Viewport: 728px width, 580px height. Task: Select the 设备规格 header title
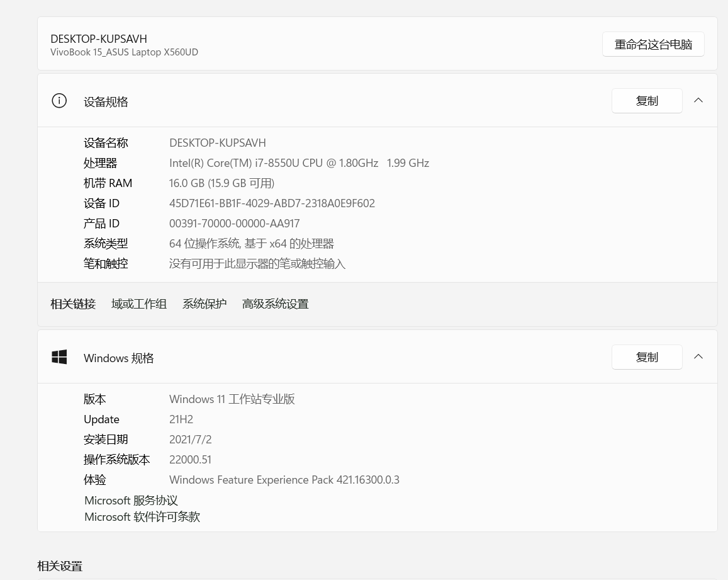(x=106, y=102)
